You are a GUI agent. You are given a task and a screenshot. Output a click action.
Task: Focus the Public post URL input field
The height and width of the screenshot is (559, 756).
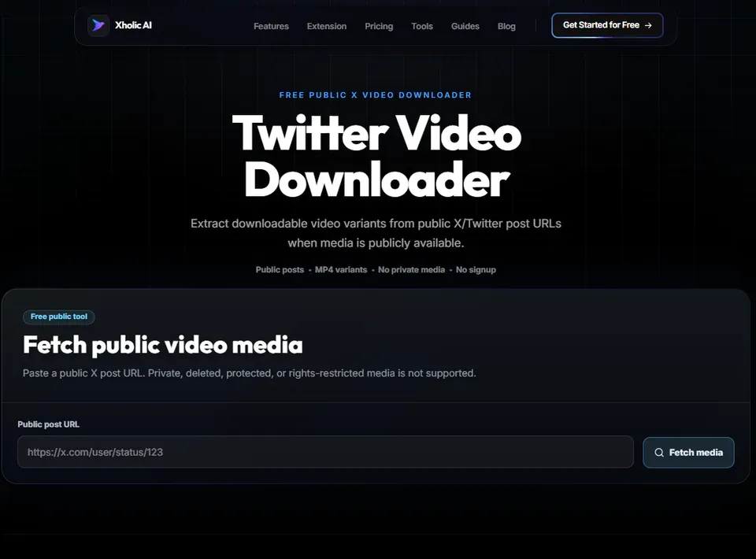click(325, 452)
